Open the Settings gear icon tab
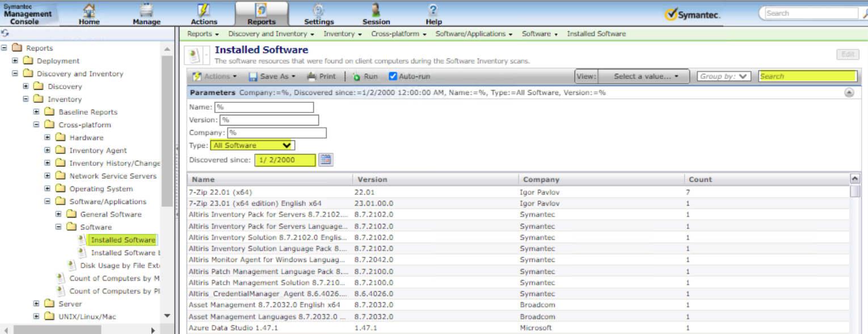868x334 pixels. [x=318, y=10]
